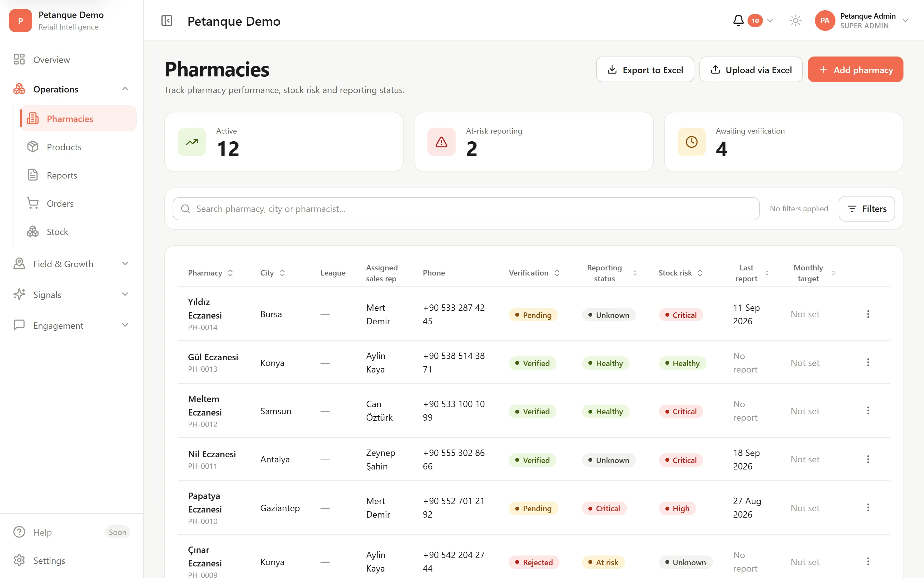This screenshot has height=578, width=924.
Task: Focus the pharmacy search field
Action: pos(466,209)
